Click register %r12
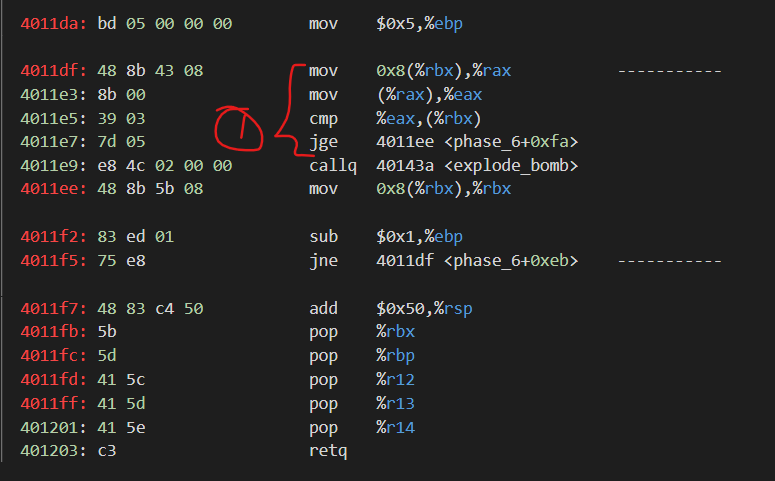Image resolution: width=775 pixels, height=481 pixels. pyautogui.click(x=395, y=379)
